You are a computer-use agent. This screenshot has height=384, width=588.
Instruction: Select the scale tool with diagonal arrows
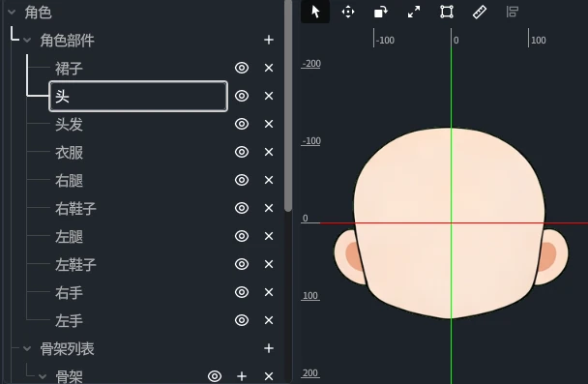(x=414, y=12)
